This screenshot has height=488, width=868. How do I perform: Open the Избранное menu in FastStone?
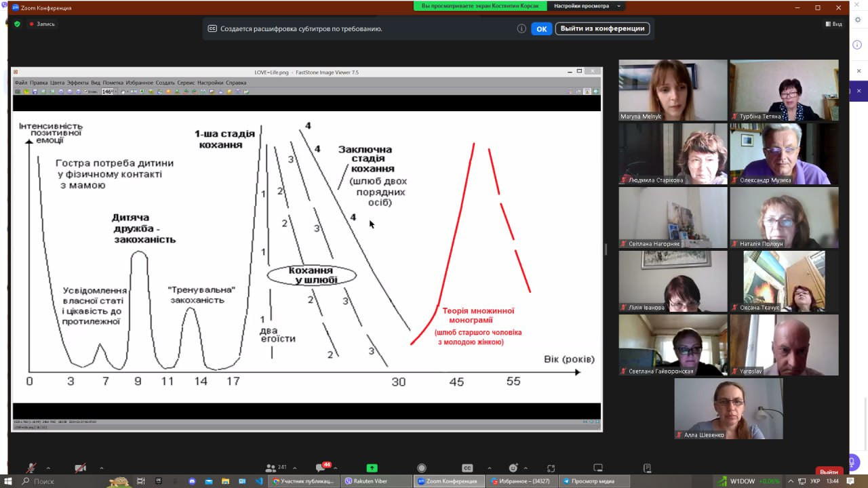(139, 83)
